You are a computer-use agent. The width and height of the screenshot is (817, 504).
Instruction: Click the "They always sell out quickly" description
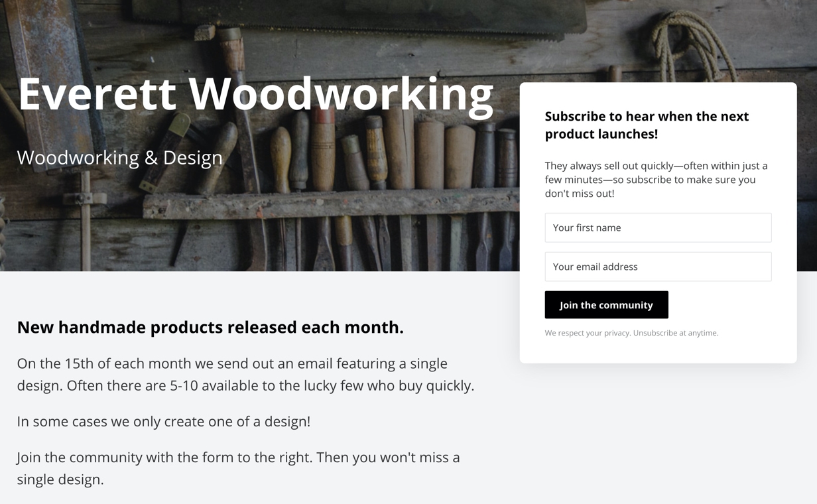[x=656, y=179]
